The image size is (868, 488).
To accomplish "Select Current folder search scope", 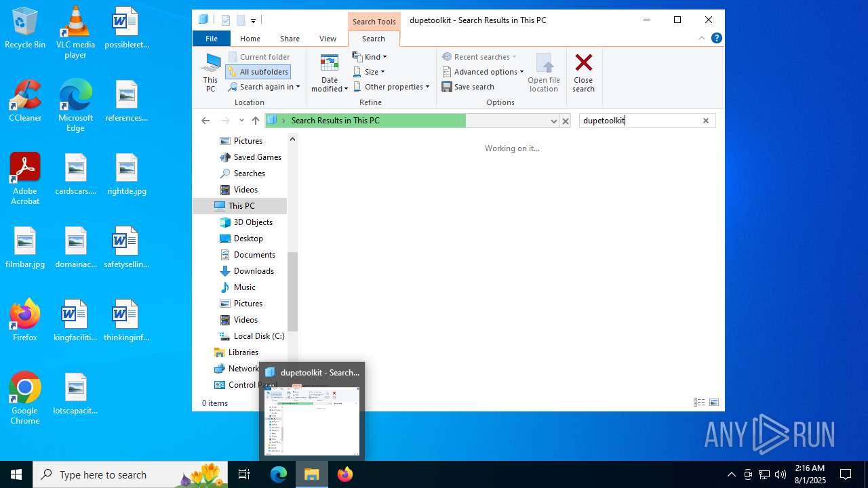I will click(258, 57).
